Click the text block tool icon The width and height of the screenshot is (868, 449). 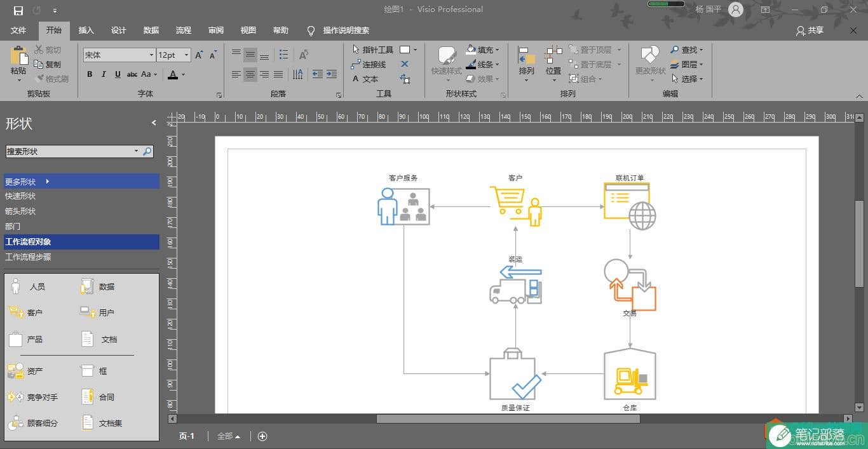click(405, 79)
